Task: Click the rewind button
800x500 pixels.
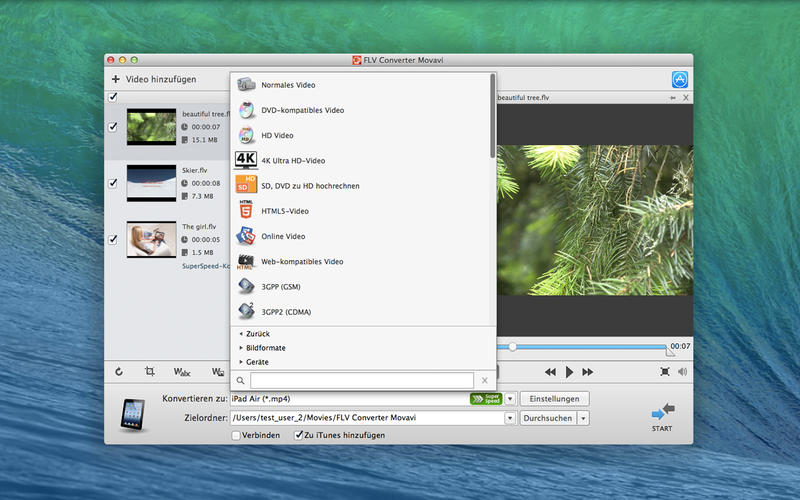Action: tap(550, 372)
